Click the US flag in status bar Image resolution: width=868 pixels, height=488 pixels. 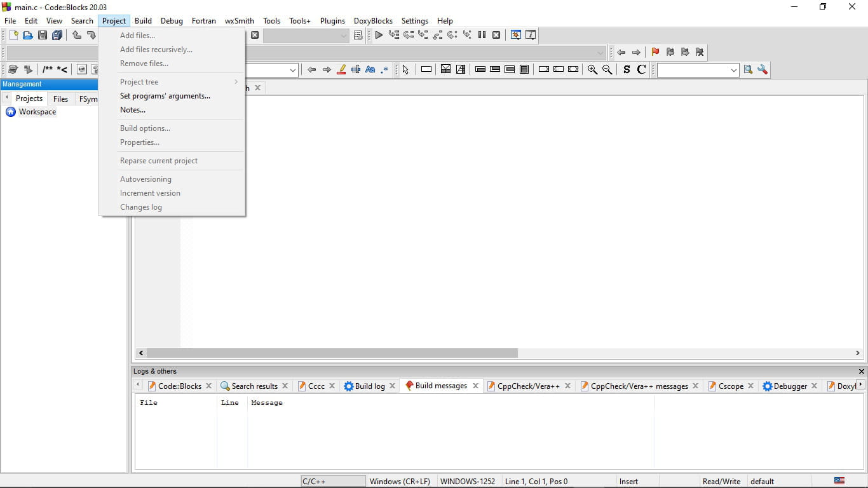[839, 481]
